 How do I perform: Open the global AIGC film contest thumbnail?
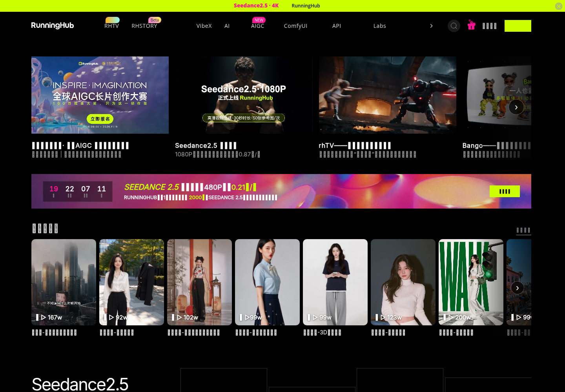pos(100,95)
